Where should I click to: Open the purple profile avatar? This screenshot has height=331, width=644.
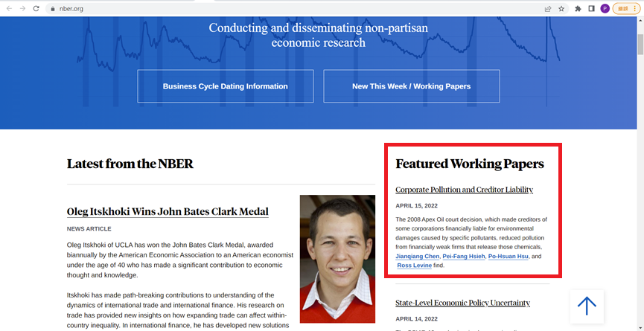605,9
